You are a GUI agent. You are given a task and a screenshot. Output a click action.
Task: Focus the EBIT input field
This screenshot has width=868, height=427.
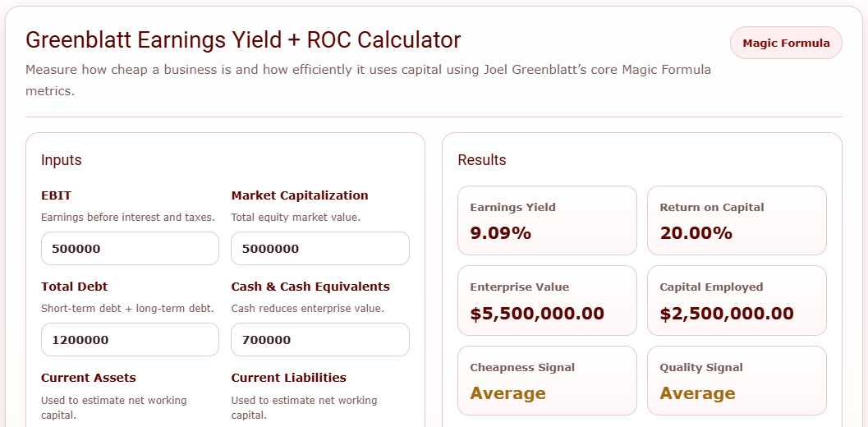click(130, 249)
